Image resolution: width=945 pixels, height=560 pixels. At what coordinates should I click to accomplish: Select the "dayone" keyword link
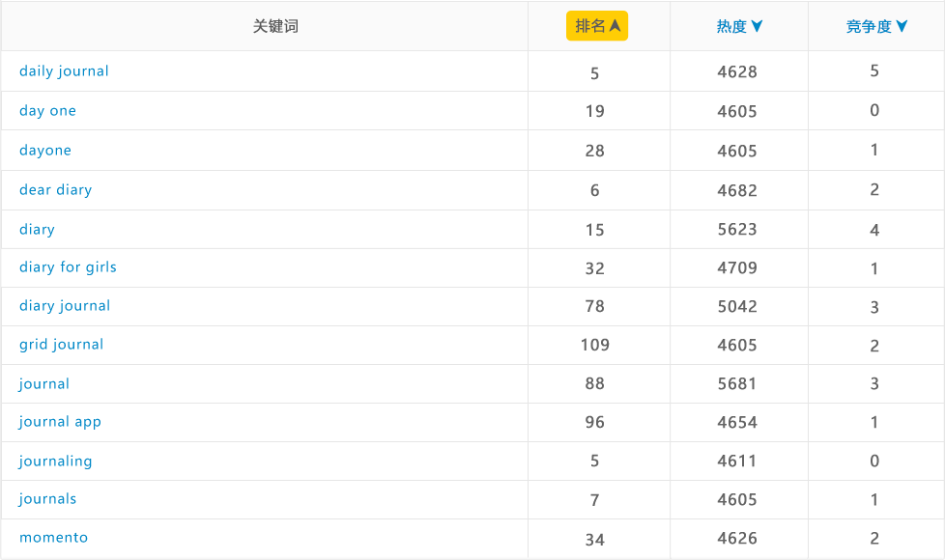[x=45, y=151]
